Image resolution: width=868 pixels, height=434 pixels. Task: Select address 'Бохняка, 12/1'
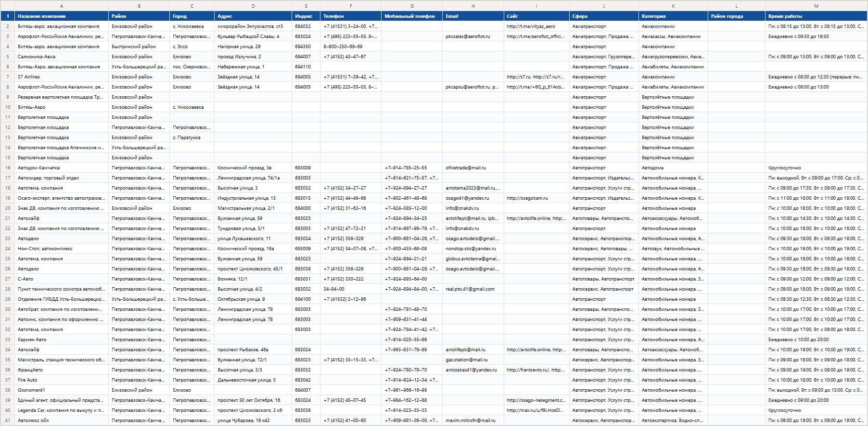click(x=253, y=279)
